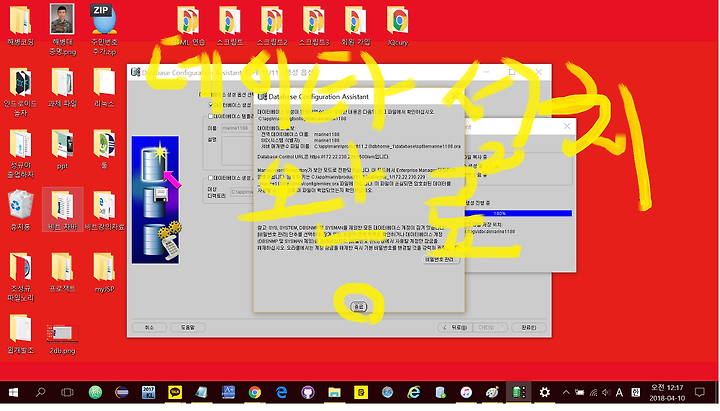720x411 pixels.
Task: Open taskbar search magnifier
Action: click(40, 393)
